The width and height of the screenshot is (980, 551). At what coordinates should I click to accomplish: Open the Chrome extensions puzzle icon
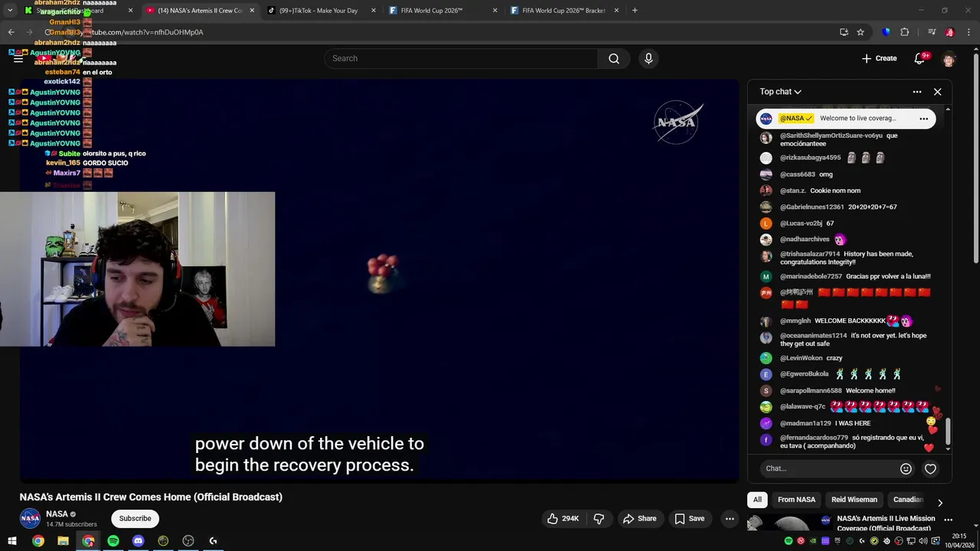(904, 32)
